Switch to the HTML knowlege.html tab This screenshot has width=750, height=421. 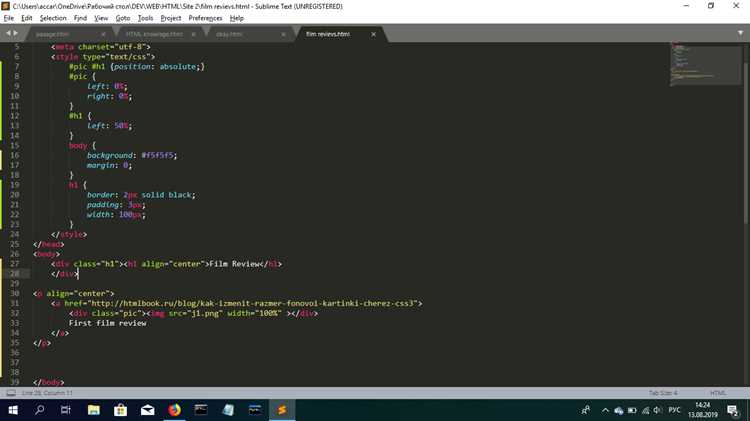pos(154,34)
